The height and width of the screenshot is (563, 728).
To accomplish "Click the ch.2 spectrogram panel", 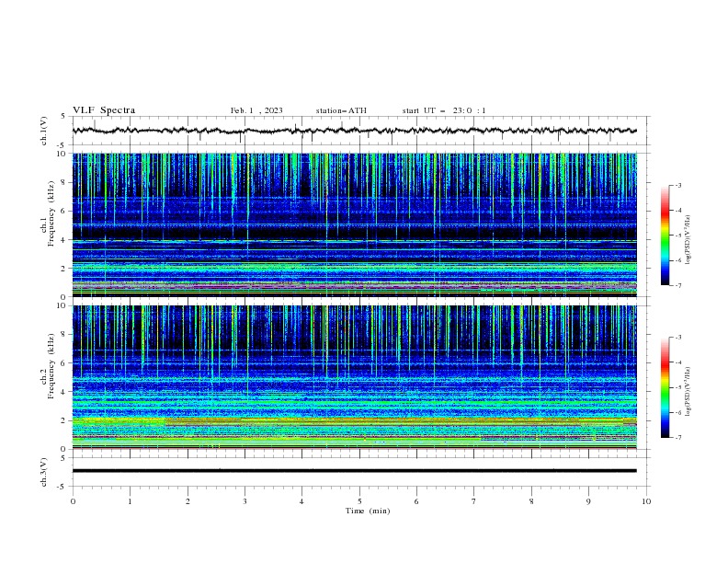I will 354,377.
